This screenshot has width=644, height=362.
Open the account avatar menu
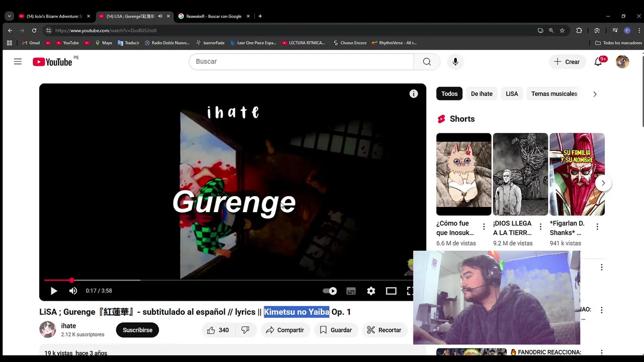point(622,62)
